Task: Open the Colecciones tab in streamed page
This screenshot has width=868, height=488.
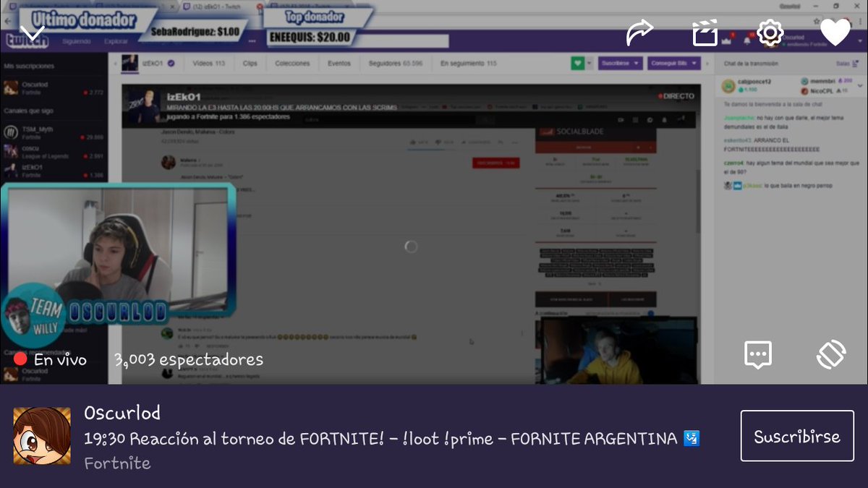Action: pos(292,64)
